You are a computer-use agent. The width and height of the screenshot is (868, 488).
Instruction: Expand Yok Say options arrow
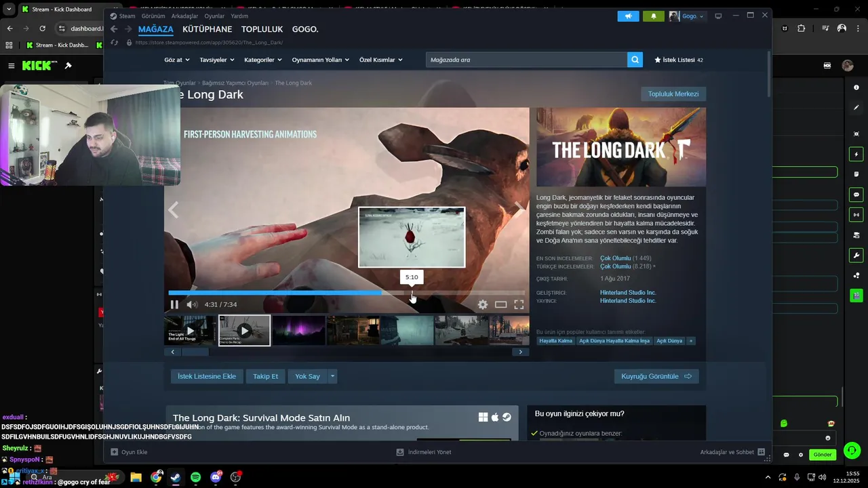[332, 376]
